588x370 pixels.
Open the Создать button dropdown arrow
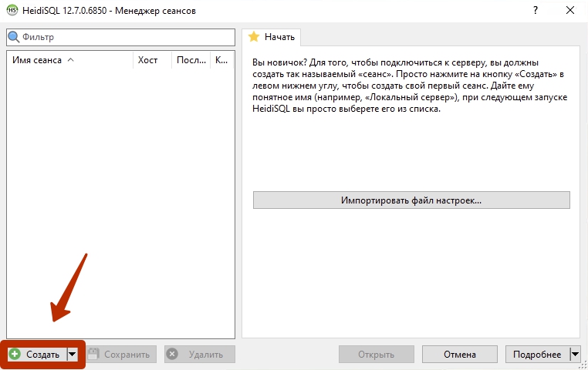pyautogui.click(x=73, y=355)
